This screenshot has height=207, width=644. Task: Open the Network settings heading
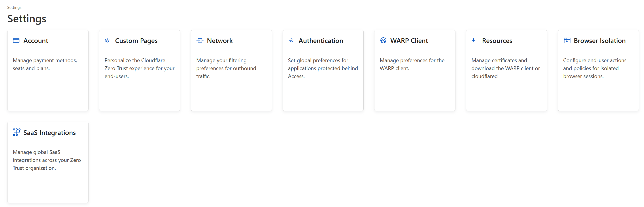point(220,40)
